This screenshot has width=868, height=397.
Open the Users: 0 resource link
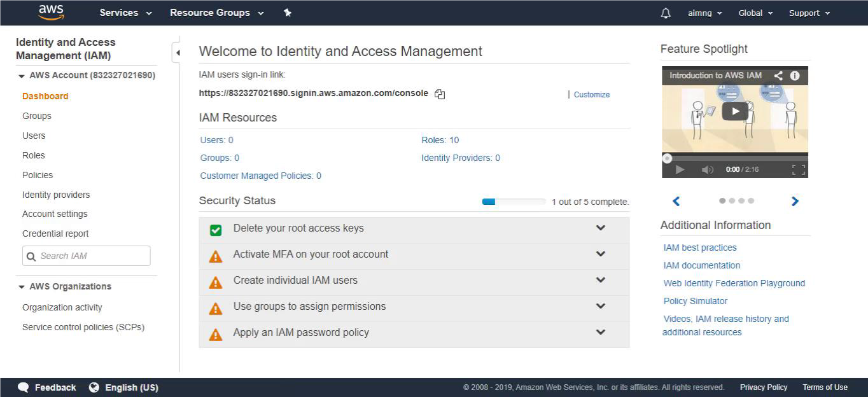(x=217, y=140)
